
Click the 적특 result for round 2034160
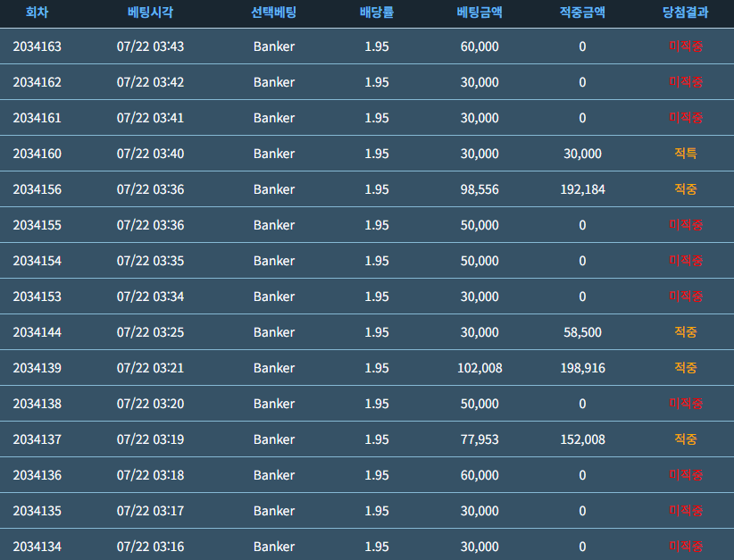pos(686,153)
